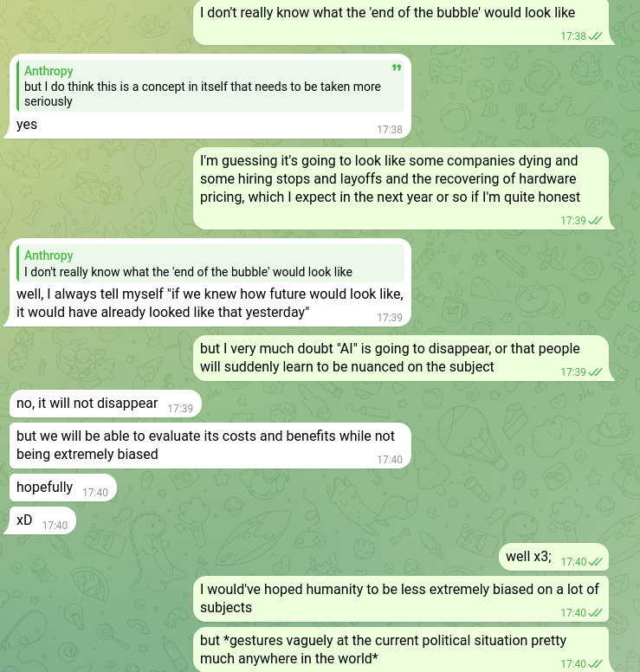This screenshot has width=640, height=672.
Task: Click the 'hopefully' message bubble
Action: pos(45,488)
